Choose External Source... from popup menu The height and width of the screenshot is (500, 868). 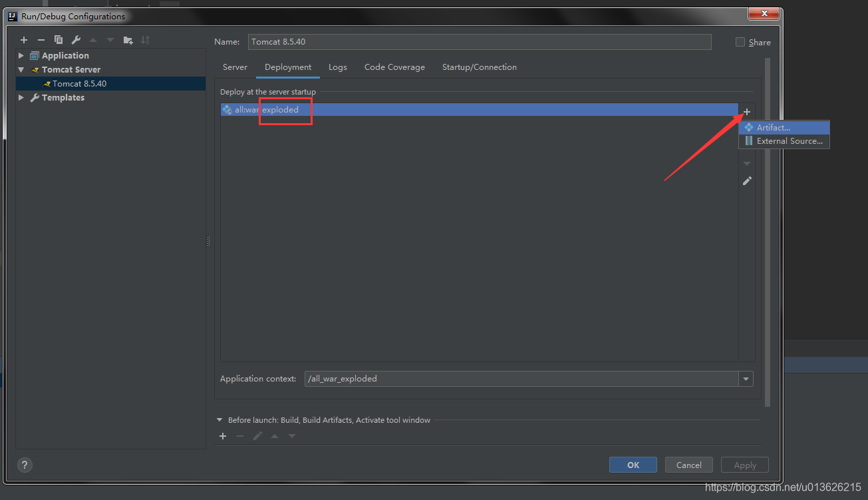784,141
